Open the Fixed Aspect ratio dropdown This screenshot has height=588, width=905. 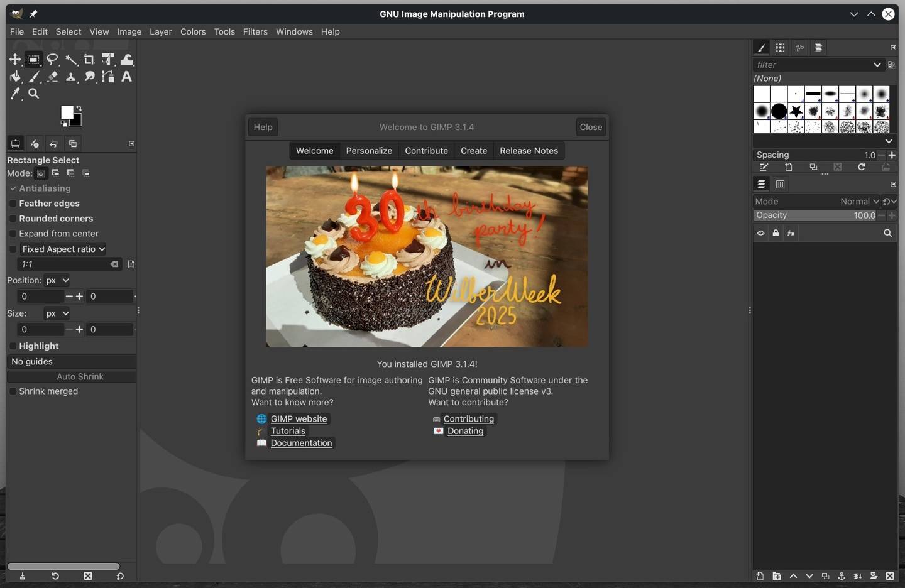[63, 249]
